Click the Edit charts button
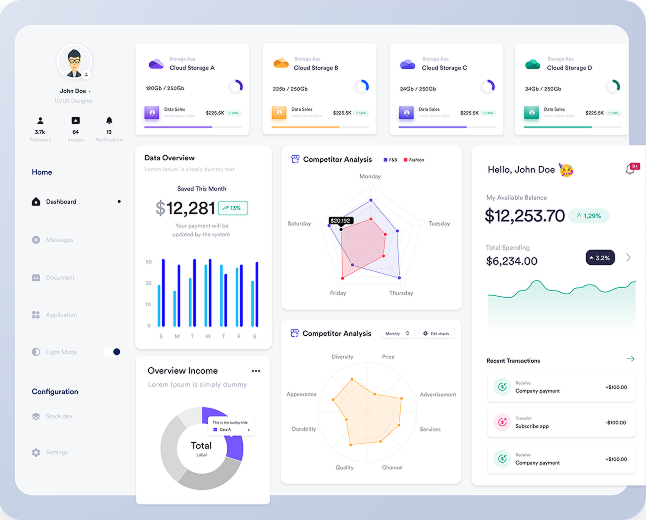646x520 pixels. [x=437, y=333]
